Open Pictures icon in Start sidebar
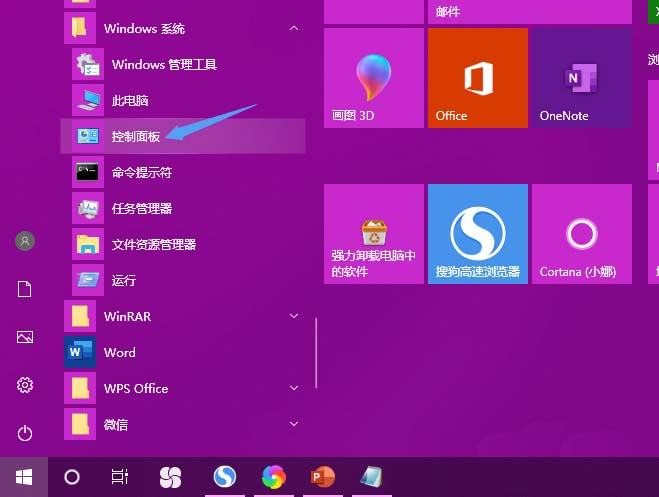Viewport: 659px width, 497px height. tap(25, 337)
